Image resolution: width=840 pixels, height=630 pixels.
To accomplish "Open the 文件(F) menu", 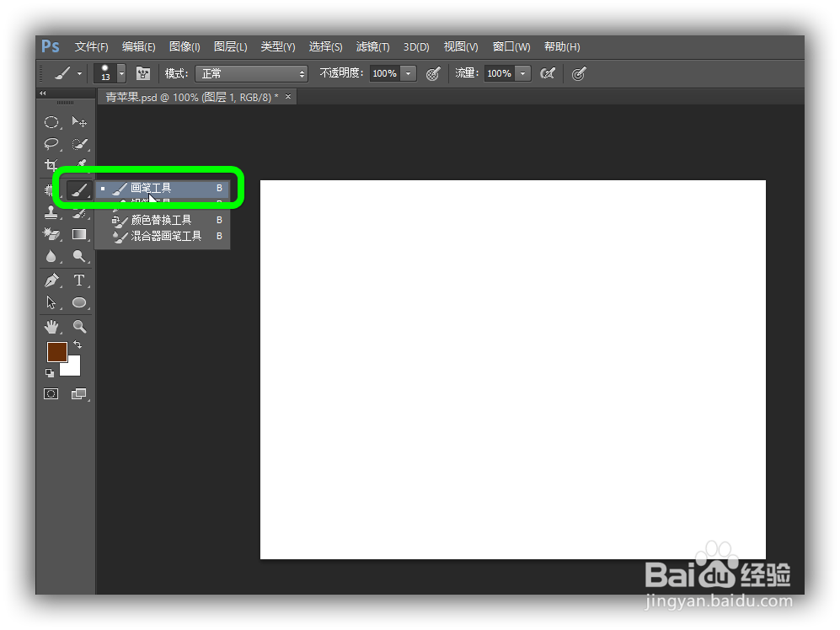I will pyautogui.click(x=92, y=47).
